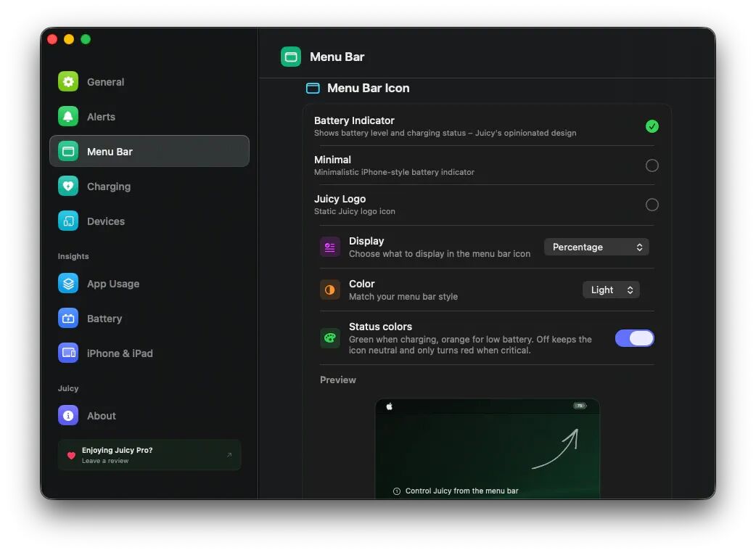Open the Devices section
Screen dimensions: 756x553
tap(149, 221)
